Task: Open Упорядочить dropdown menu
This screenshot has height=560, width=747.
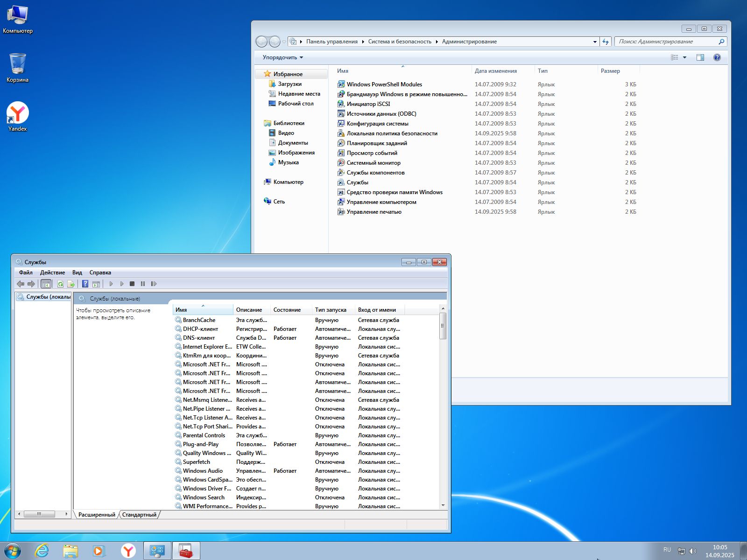Action: point(282,57)
